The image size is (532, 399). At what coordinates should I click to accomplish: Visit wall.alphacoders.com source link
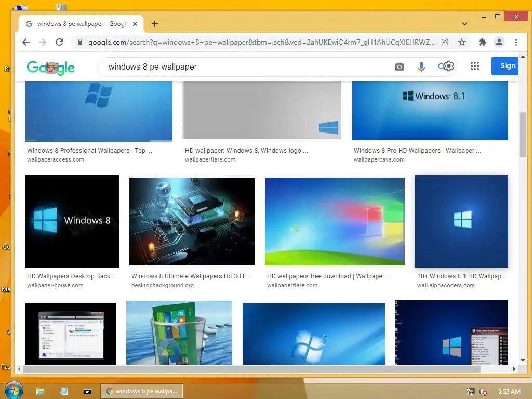tap(446, 285)
